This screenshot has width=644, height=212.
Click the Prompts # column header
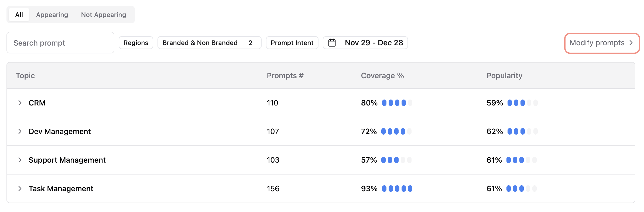coord(285,76)
